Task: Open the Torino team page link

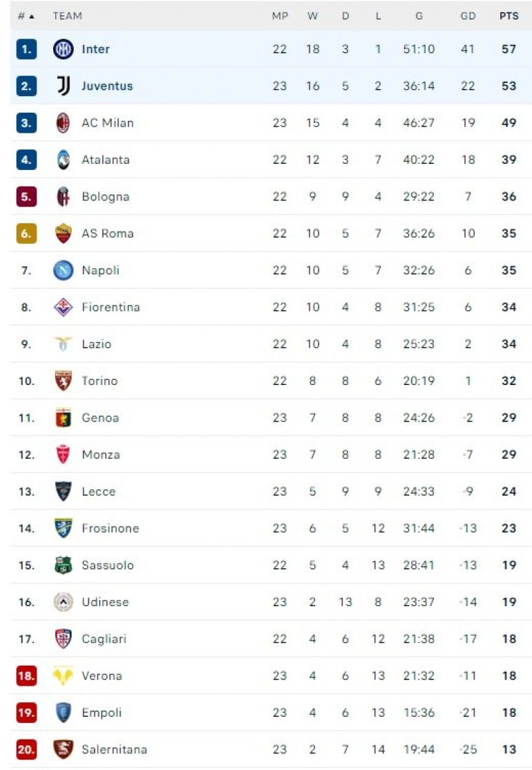Action: click(x=99, y=381)
